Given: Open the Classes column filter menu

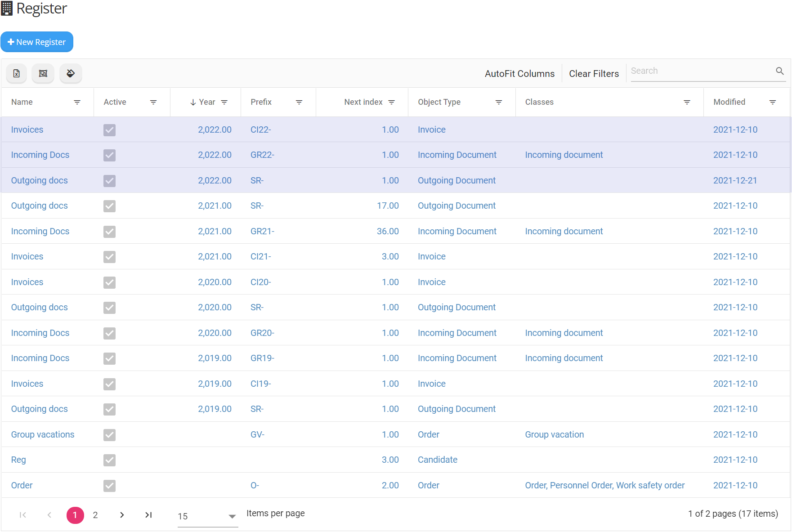Looking at the screenshot, I should [x=686, y=102].
